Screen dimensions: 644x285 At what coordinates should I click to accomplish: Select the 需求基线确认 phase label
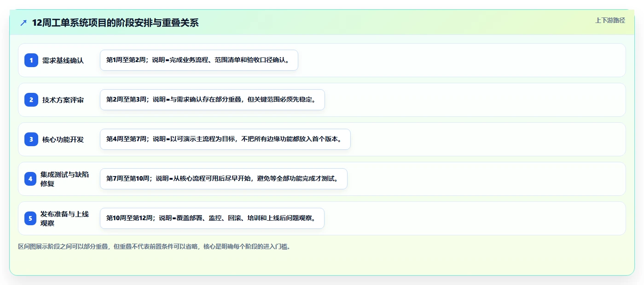coord(63,60)
